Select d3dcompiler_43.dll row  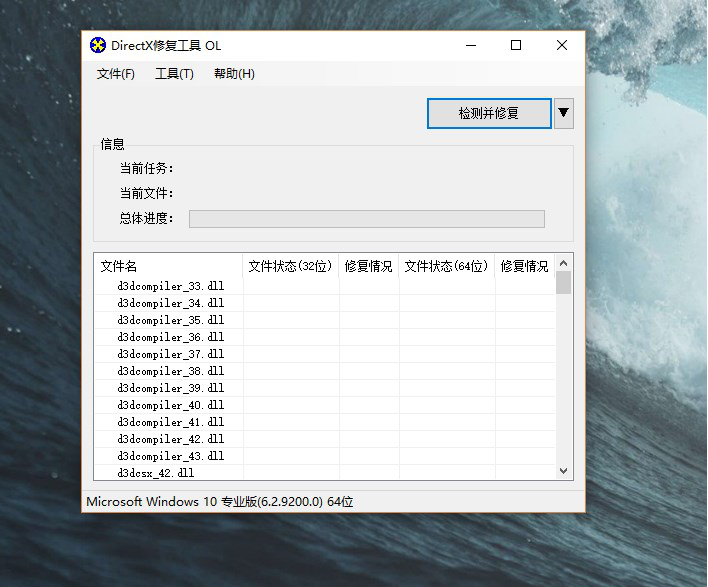coord(170,456)
